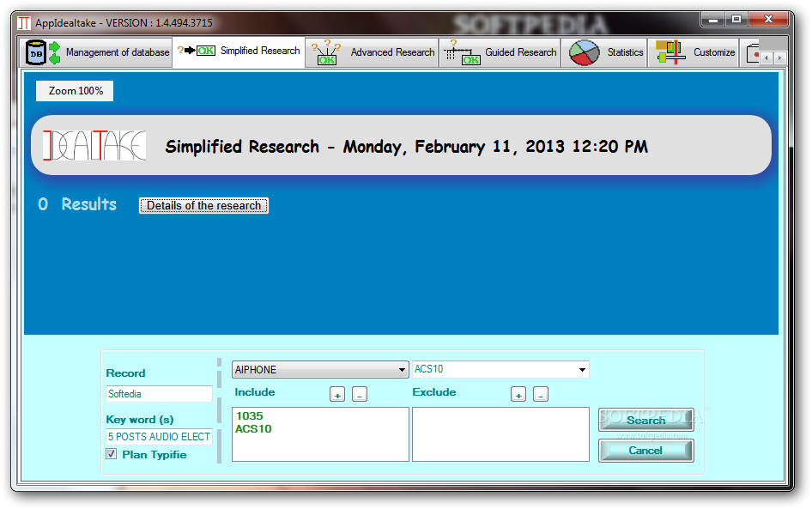Open the Statistics tab

point(625,52)
